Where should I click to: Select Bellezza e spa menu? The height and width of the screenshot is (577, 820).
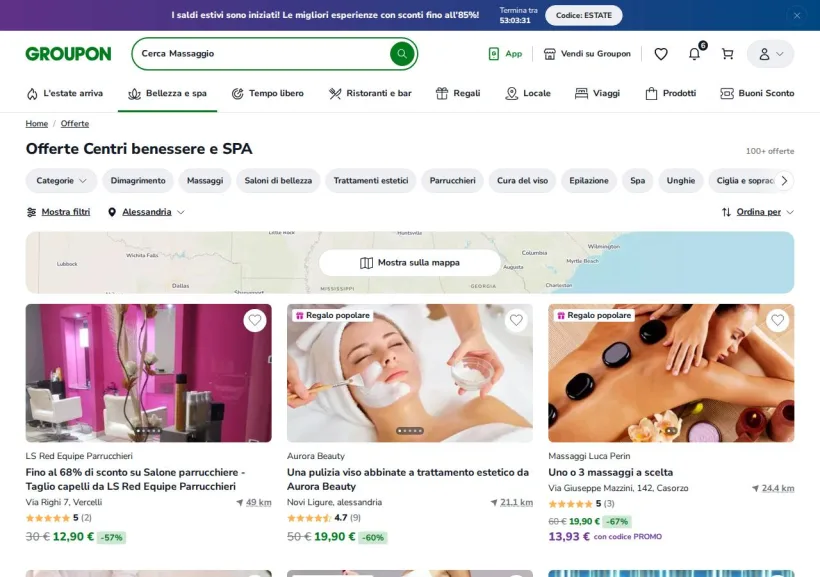click(167, 93)
